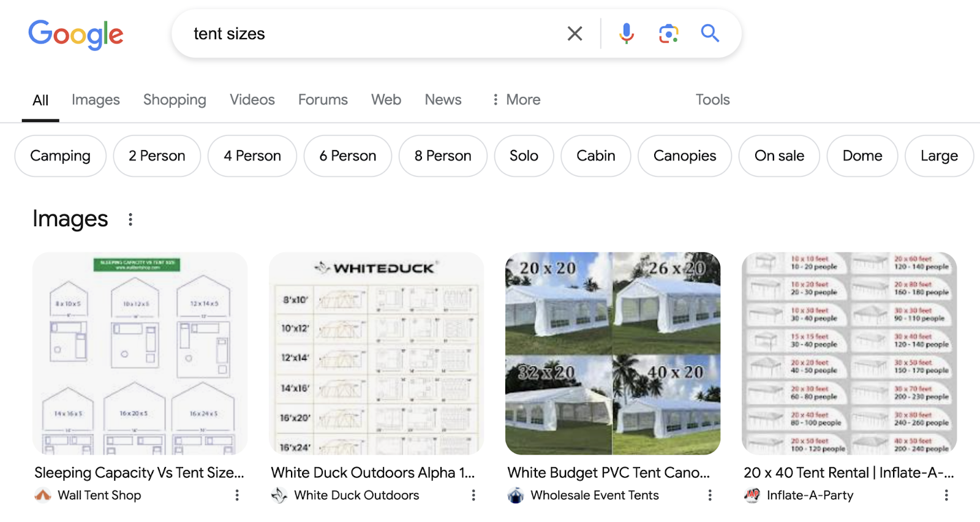Enable the On sale filter
This screenshot has width=980, height=522.
pos(779,156)
